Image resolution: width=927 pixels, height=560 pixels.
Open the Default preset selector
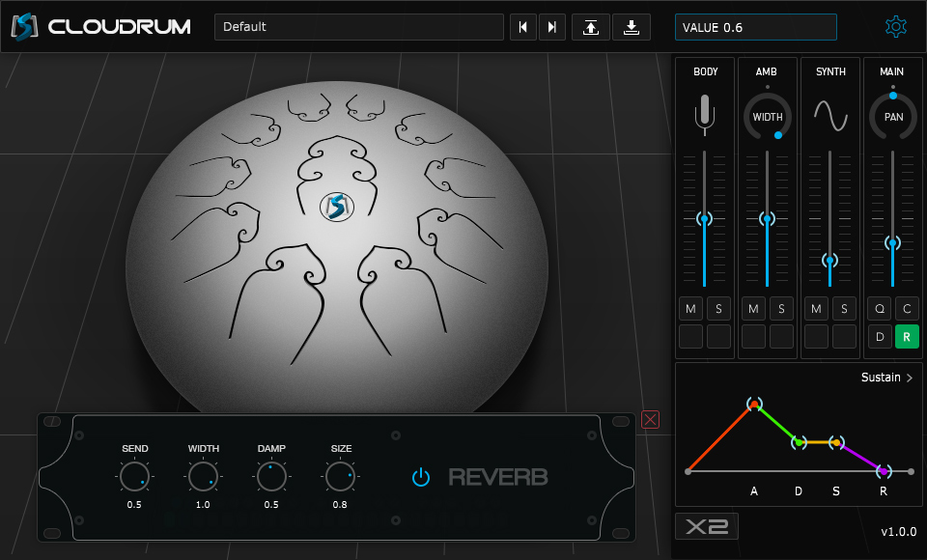[358, 26]
